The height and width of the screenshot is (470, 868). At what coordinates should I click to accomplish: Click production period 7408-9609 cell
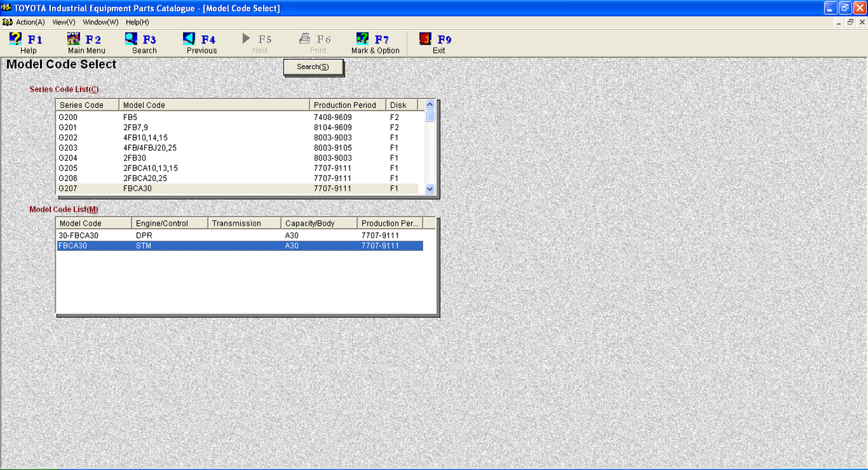(x=332, y=117)
